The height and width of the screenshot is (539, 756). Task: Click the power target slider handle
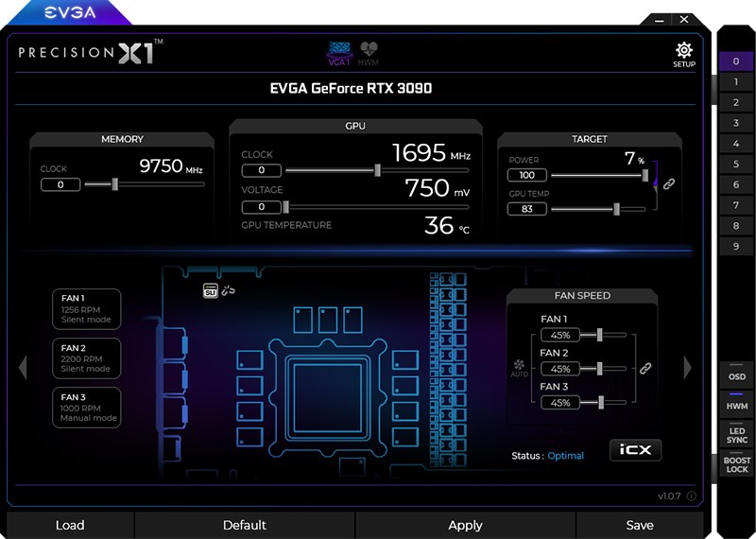645,175
